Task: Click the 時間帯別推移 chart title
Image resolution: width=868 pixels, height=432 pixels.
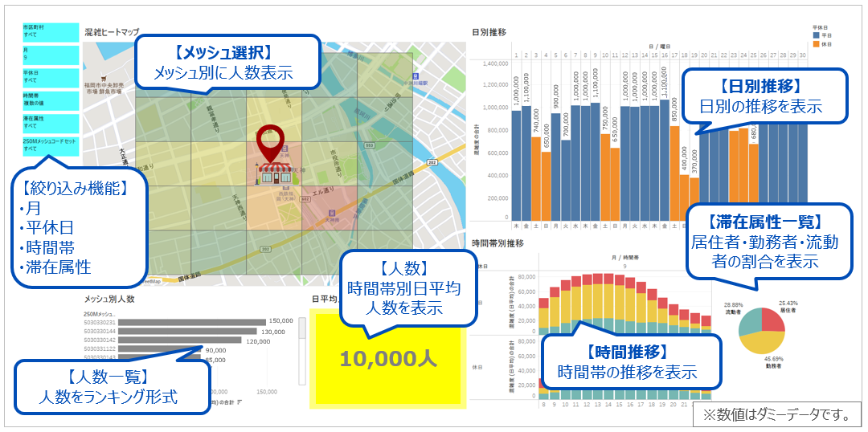Action: 497,242
